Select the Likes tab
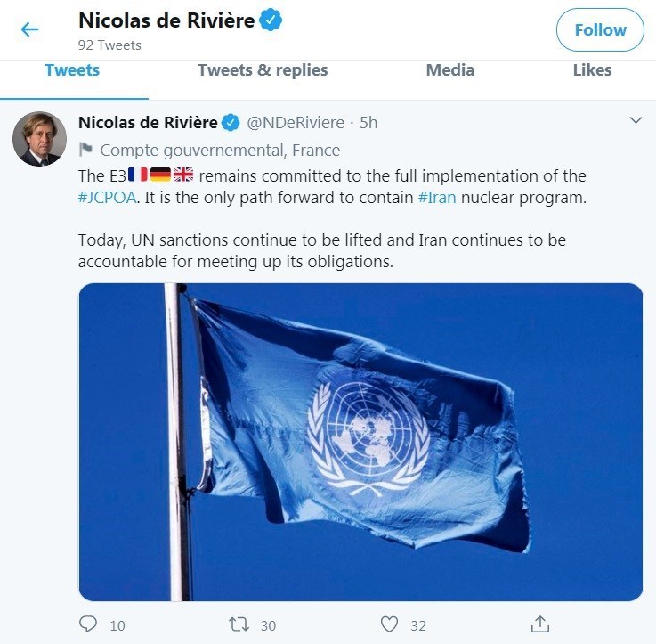The height and width of the screenshot is (644, 656). click(x=592, y=70)
